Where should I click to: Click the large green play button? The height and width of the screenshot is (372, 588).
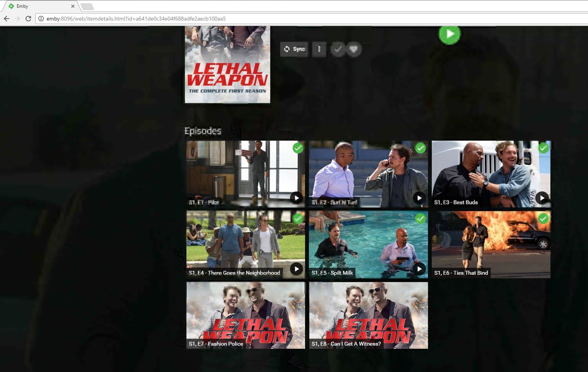click(x=450, y=34)
